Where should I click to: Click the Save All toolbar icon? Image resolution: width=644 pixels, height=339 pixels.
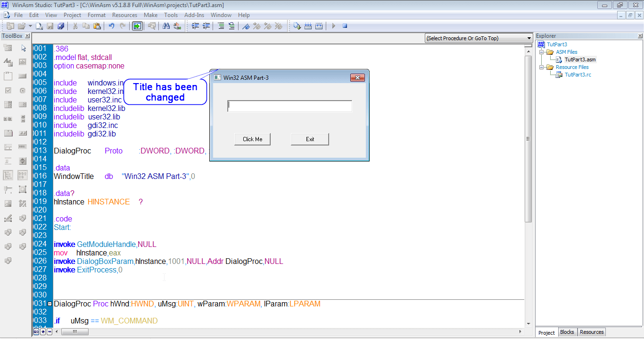[61, 26]
